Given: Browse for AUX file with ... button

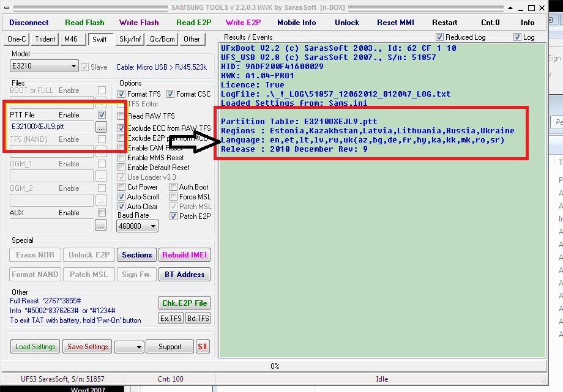Looking at the screenshot, I should 101,225.
